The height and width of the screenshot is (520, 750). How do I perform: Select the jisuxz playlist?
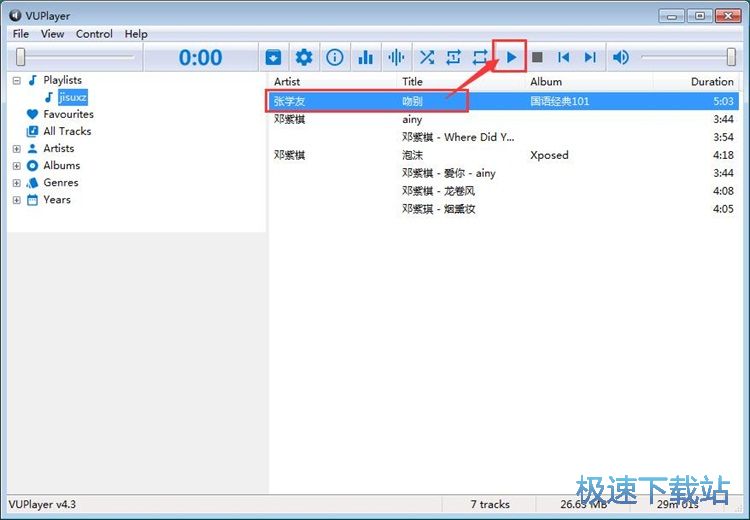coord(73,98)
